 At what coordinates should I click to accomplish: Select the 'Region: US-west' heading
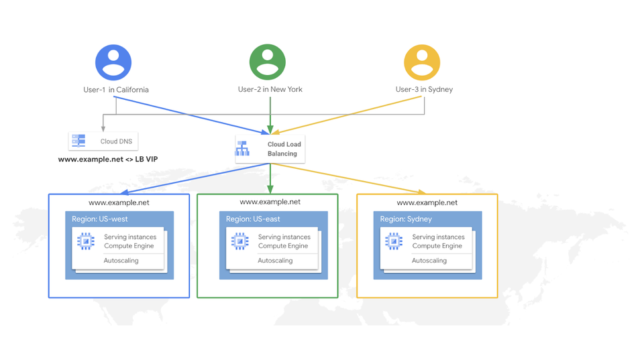(x=100, y=219)
